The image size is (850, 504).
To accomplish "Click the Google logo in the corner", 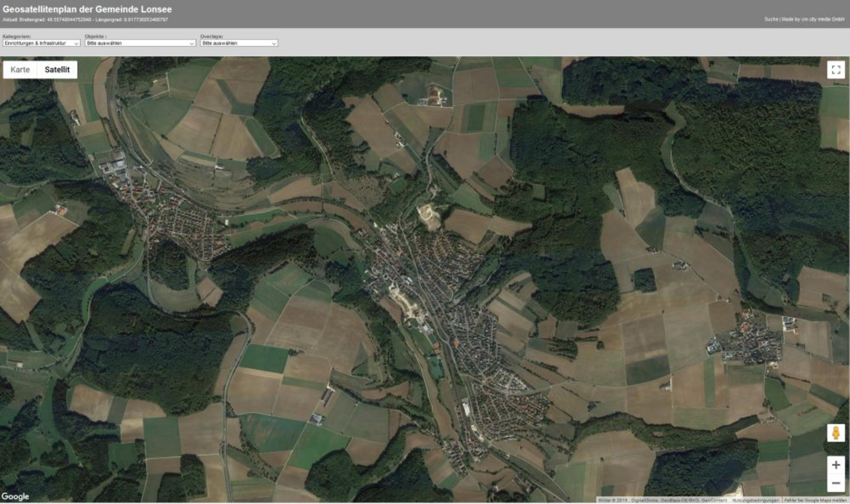I will [x=15, y=497].
